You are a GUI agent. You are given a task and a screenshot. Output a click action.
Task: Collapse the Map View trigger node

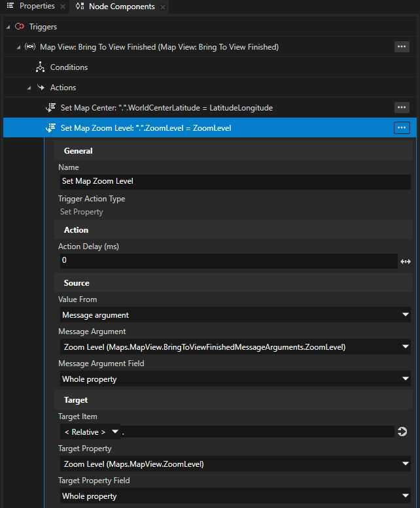click(18, 47)
